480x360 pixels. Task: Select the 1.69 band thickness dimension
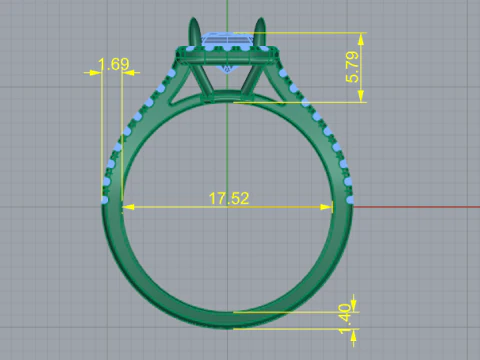(x=114, y=64)
